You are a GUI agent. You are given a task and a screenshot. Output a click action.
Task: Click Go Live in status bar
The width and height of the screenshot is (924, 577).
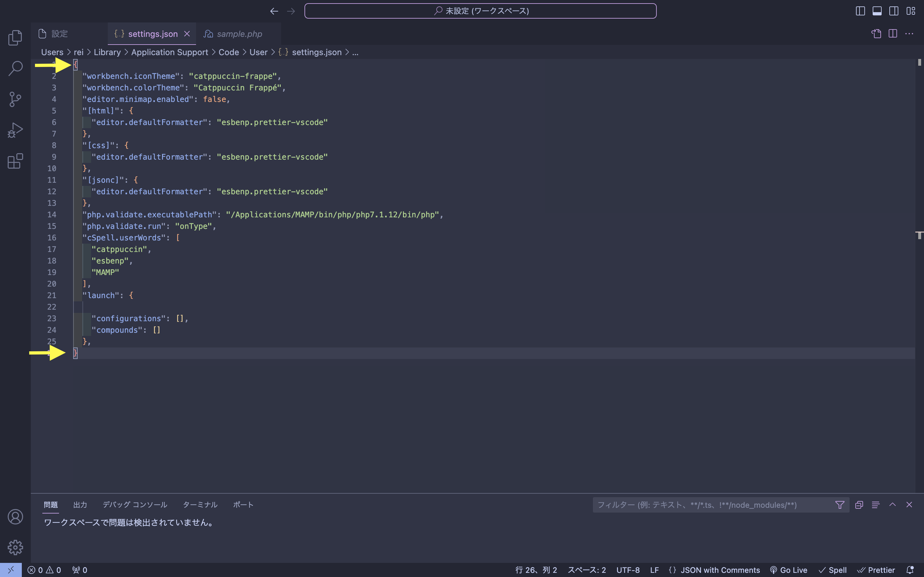pyautogui.click(x=789, y=570)
